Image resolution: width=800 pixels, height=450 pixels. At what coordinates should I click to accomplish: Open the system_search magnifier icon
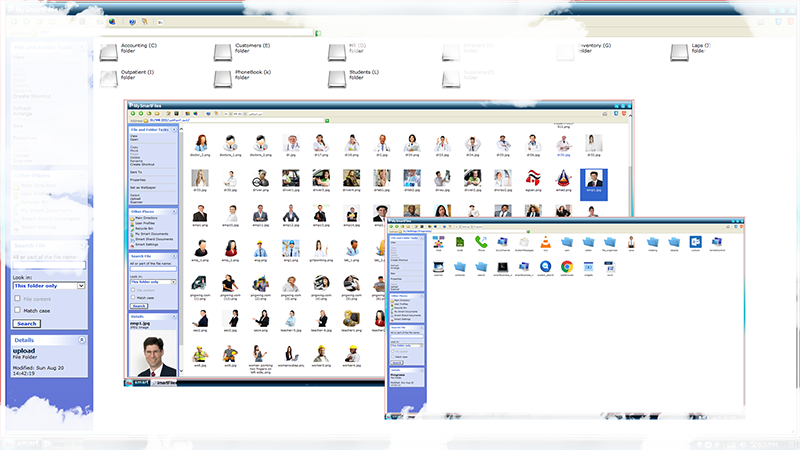click(546, 266)
